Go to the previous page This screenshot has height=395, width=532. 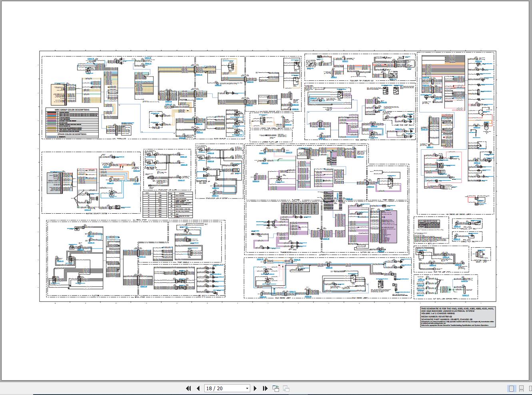[x=197, y=388]
